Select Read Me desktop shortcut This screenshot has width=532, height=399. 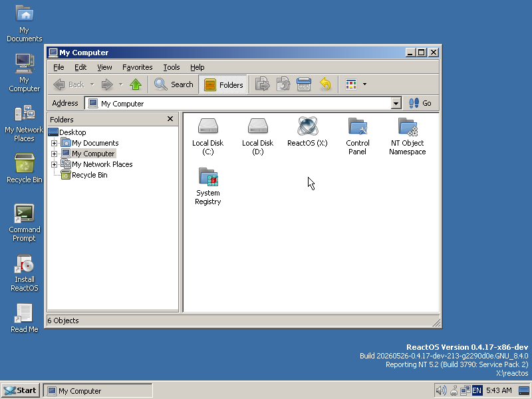click(24, 319)
